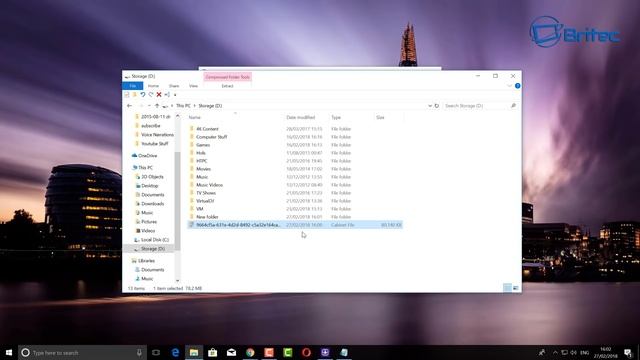Select the TV Shows folder
Image resolution: width=640 pixels, height=360 pixels.
(206, 193)
